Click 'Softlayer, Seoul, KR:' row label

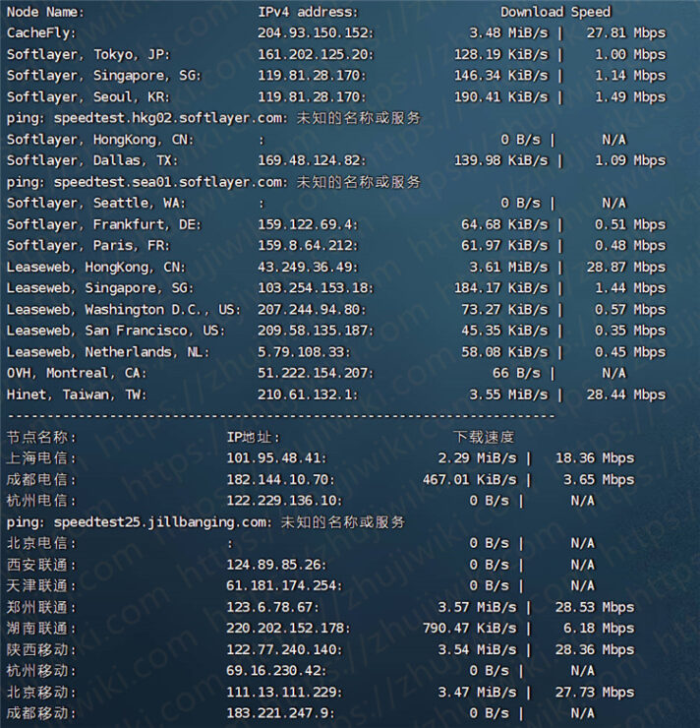click(x=88, y=97)
